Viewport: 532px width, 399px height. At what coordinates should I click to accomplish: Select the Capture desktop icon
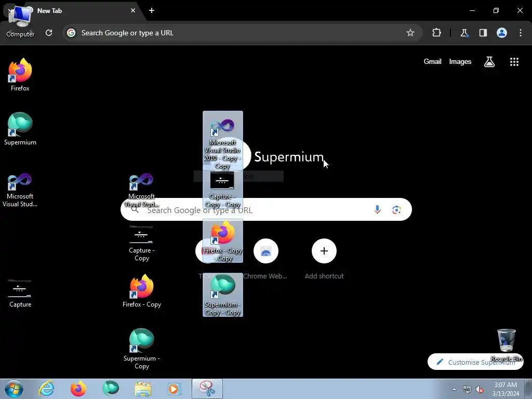click(20, 294)
